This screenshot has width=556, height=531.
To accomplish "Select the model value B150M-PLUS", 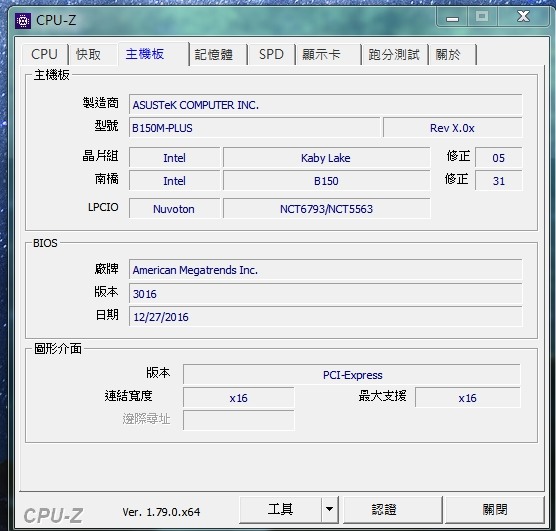I will [254, 128].
